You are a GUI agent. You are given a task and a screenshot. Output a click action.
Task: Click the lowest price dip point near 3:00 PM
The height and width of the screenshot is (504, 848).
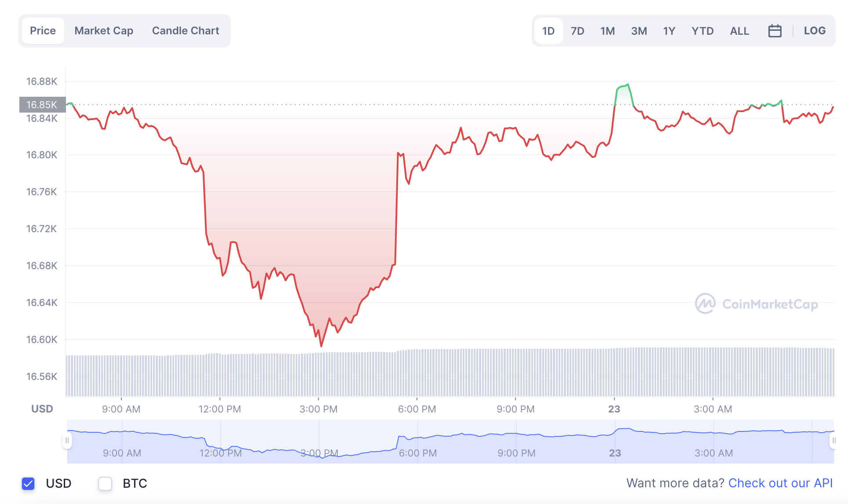click(x=321, y=346)
